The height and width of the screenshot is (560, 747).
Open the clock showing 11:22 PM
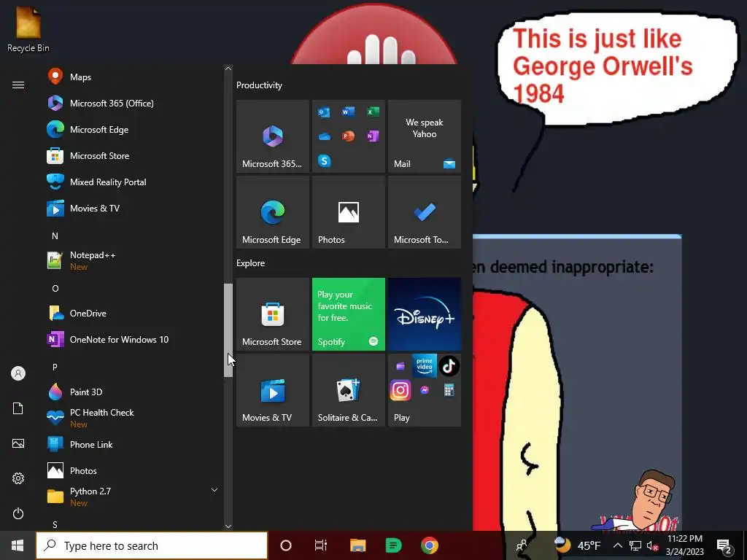click(x=685, y=545)
